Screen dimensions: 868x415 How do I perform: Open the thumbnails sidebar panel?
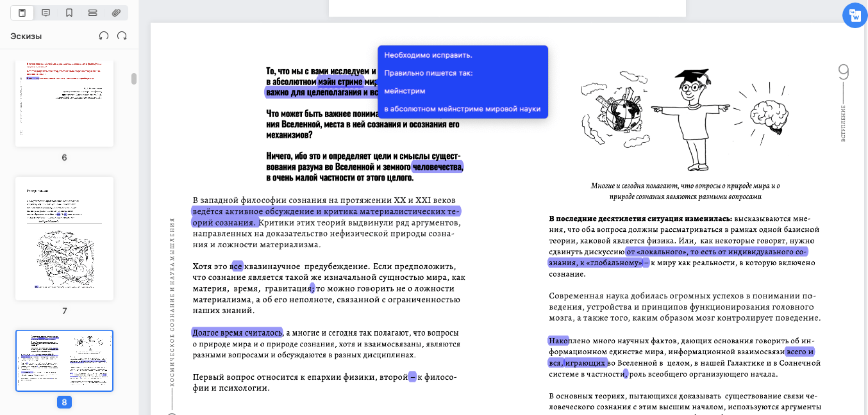point(22,13)
